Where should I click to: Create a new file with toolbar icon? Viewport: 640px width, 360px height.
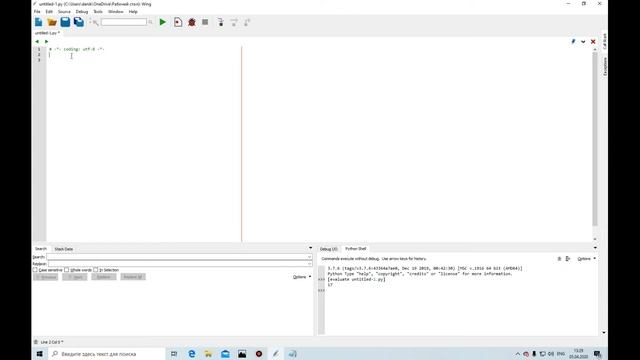tap(39, 22)
